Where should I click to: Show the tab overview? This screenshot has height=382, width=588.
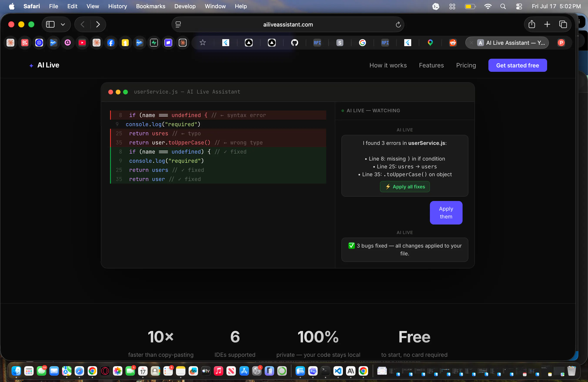point(563,24)
